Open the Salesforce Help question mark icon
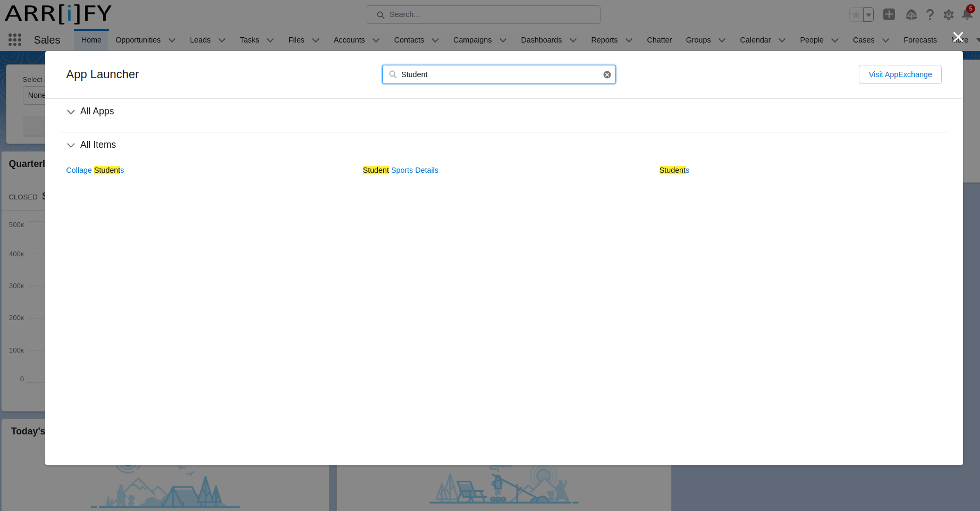 930,14
